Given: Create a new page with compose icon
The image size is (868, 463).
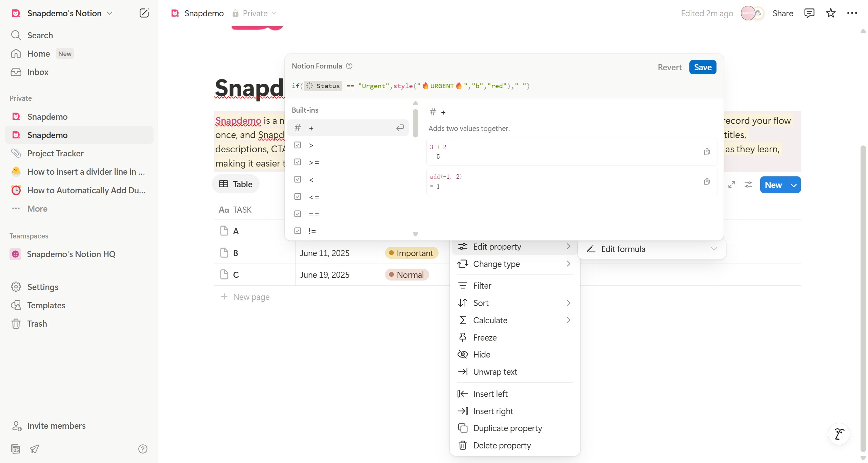Looking at the screenshot, I should click(144, 13).
